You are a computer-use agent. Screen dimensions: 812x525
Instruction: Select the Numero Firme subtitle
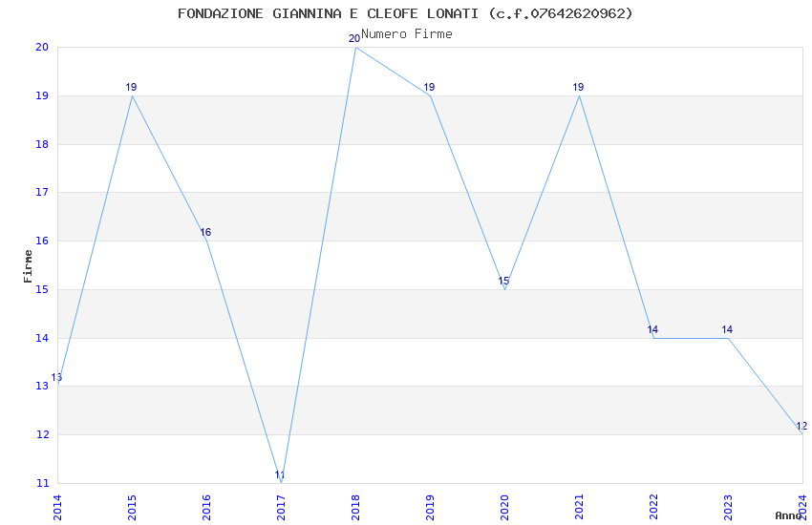[407, 34]
